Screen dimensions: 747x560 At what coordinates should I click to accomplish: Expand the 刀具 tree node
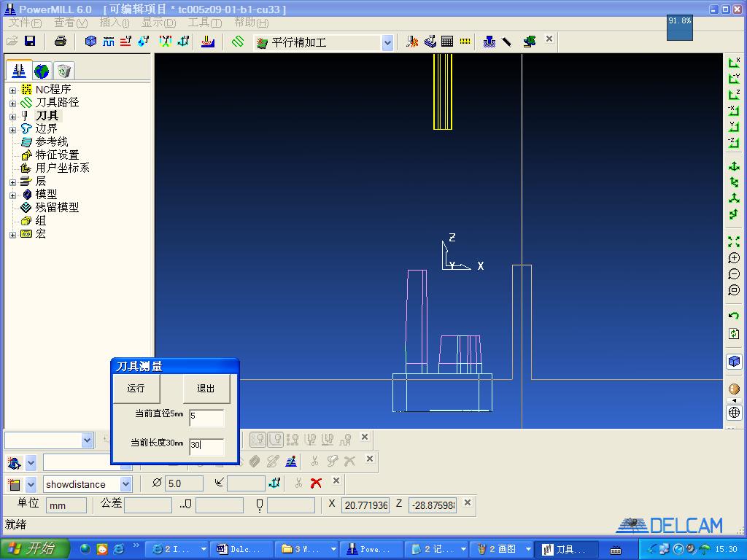point(13,117)
